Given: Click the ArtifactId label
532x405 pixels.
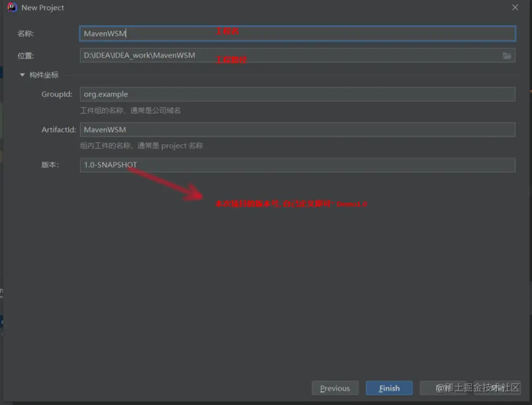Looking at the screenshot, I should (59, 130).
